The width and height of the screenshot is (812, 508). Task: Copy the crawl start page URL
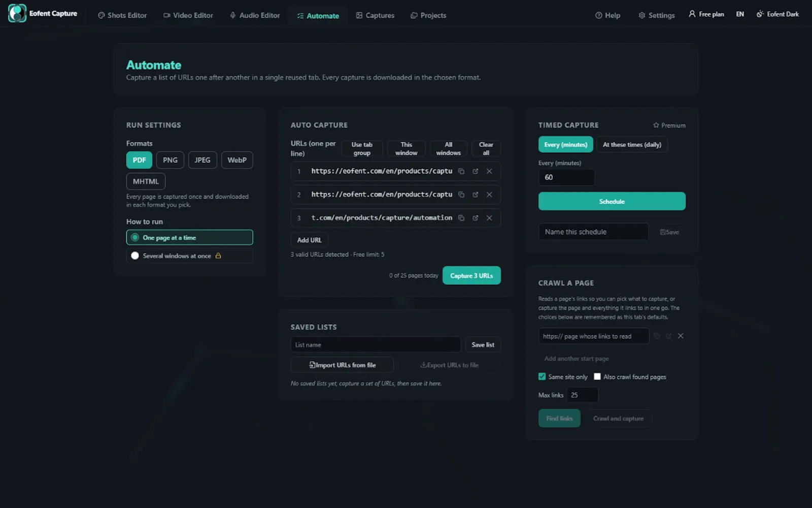click(x=657, y=336)
